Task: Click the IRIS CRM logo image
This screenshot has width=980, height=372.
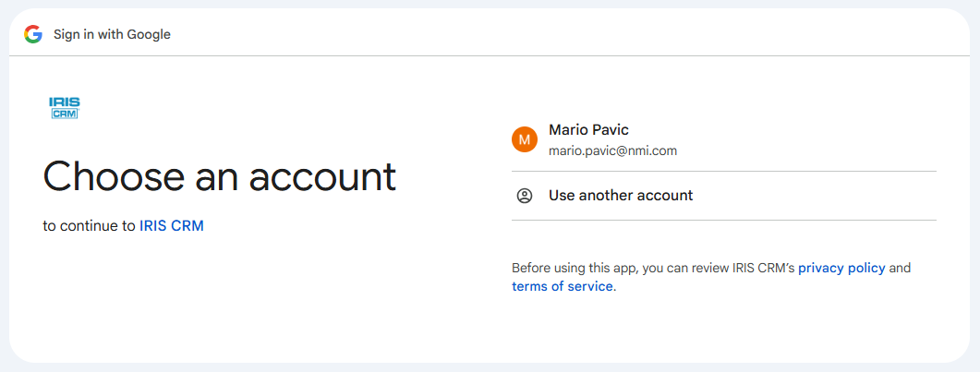Action: 64,107
